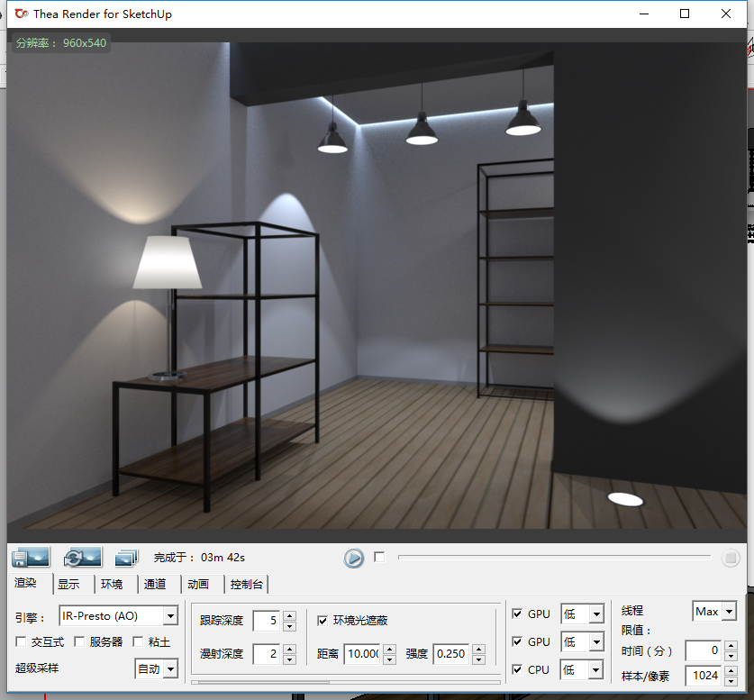Maximize the Thea Render window
The height and width of the screenshot is (700, 754).
(685, 14)
